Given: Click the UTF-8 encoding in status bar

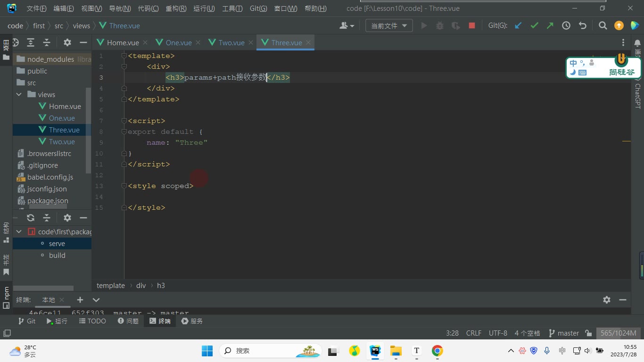Looking at the screenshot, I should point(498,333).
